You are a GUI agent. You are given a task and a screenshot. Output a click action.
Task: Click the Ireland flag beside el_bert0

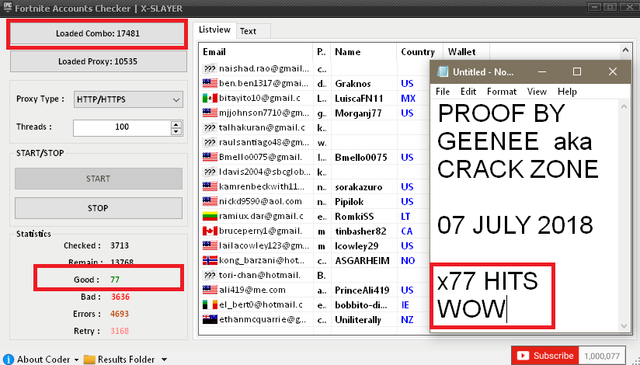click(x=210, y=305)
